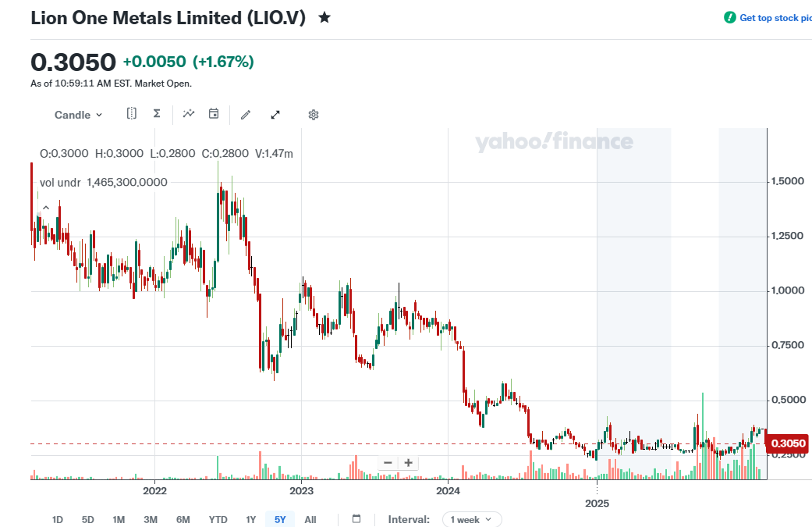Switch to the 1D range
Image resolution: width=812 pixels, height=527 pixels.
pyautogui.click(x=58, y=519)
